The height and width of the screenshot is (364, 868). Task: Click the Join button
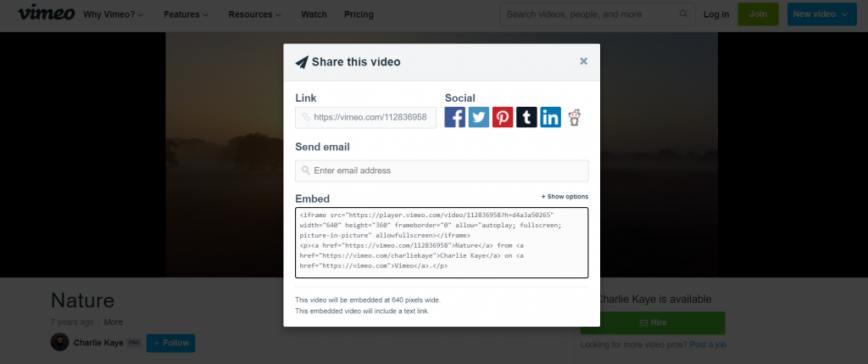758,14
